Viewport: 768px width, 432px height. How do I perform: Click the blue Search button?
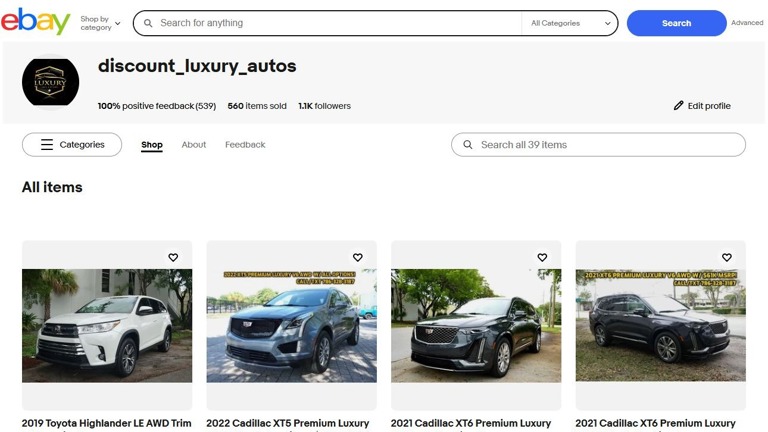click(676, 23)
